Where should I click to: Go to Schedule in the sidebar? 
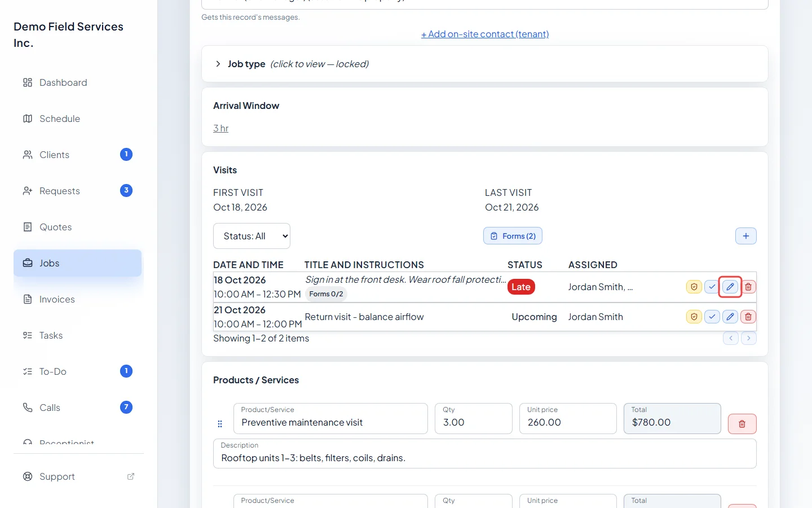pos(78,119)
